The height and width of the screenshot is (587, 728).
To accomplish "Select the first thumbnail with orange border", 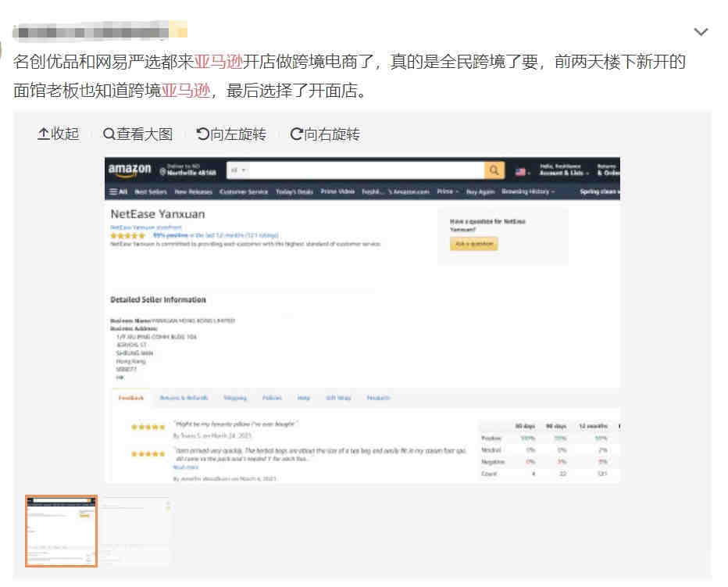I will tap(61, 531).
